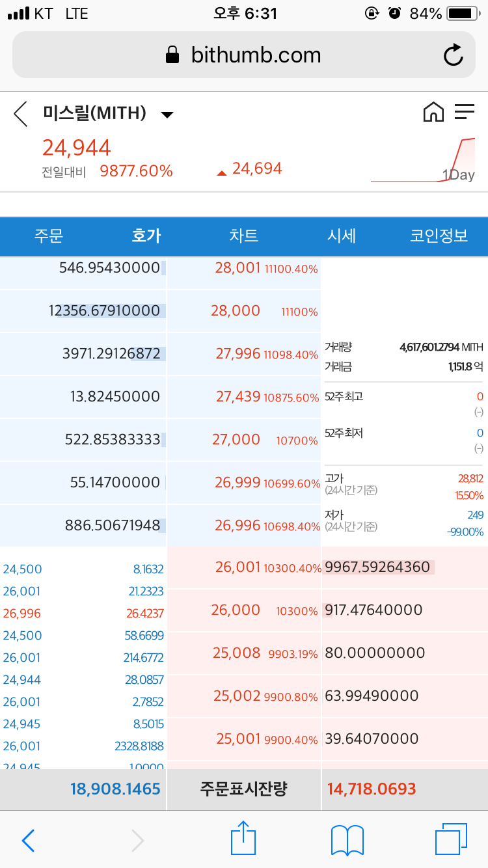Select bid price 26,001 in center column
Image resolution: width=488 pixels, height=868 pixels.
pos(238,567)
